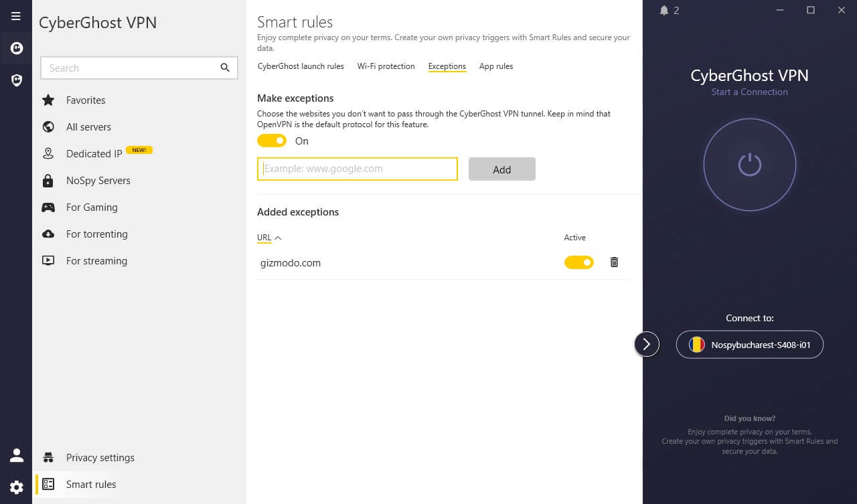Open settings gear icon

coord(16,487)
